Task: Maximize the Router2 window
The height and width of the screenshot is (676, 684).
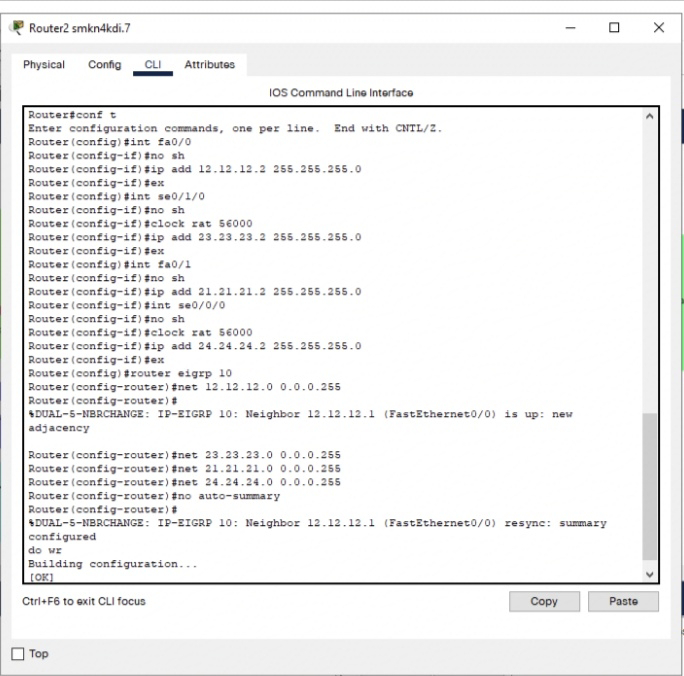Action: pos(614,28)
